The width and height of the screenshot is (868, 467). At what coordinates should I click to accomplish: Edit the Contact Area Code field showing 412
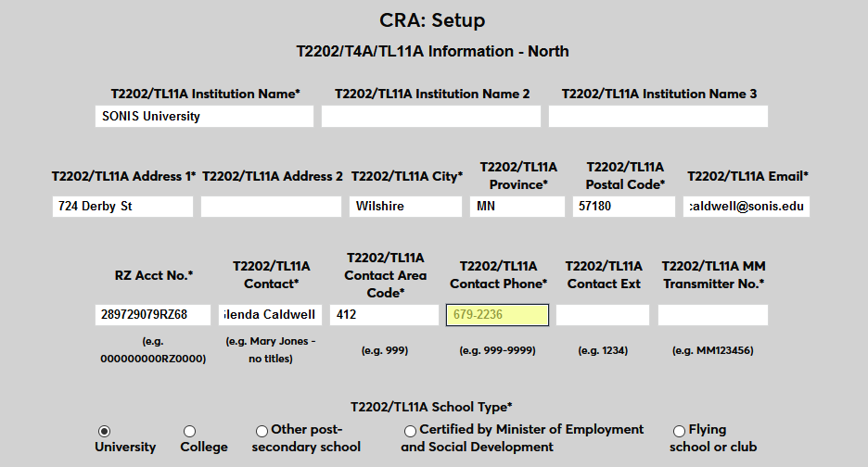384,315
